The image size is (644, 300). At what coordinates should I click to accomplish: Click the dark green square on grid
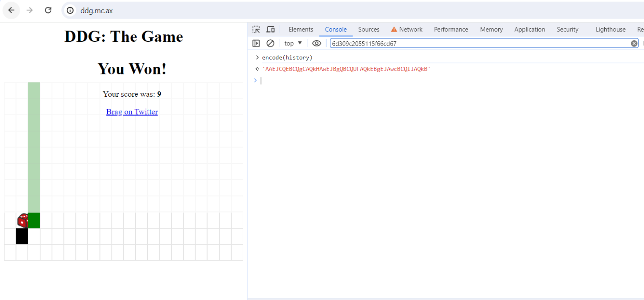coord(34,220)
